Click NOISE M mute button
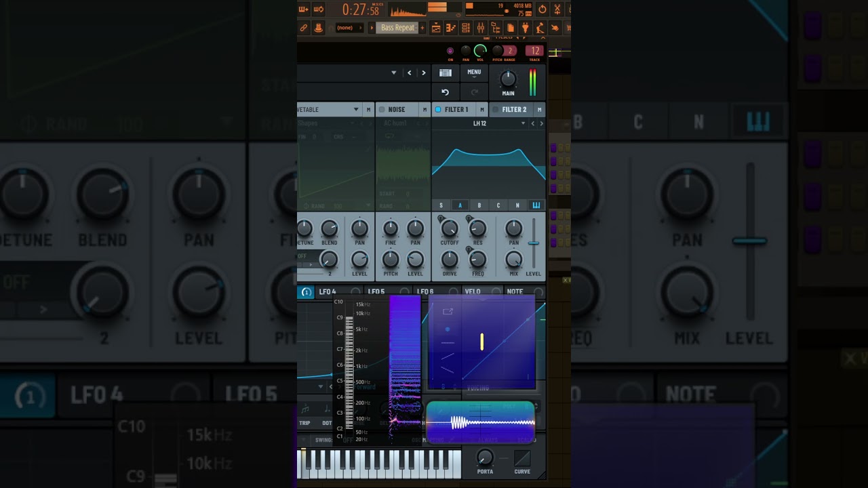This screenshot has width=868, height=488. click(425, 110)
